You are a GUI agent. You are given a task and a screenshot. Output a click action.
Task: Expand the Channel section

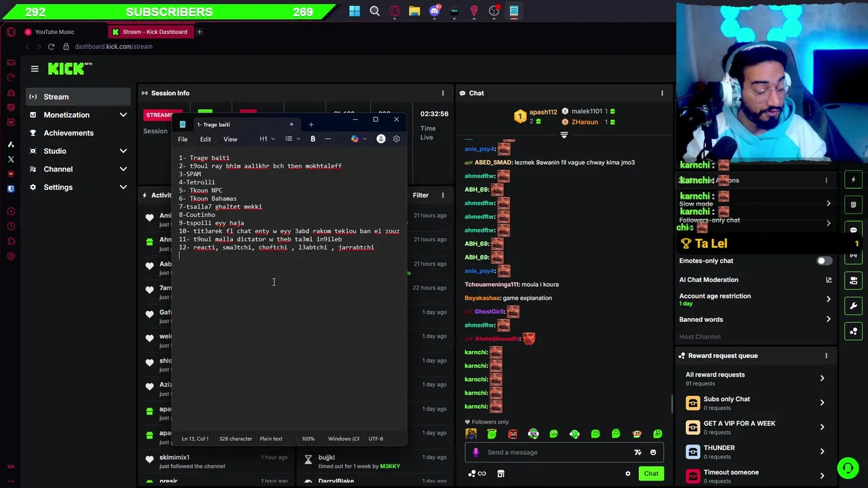(x=78, y=169)
